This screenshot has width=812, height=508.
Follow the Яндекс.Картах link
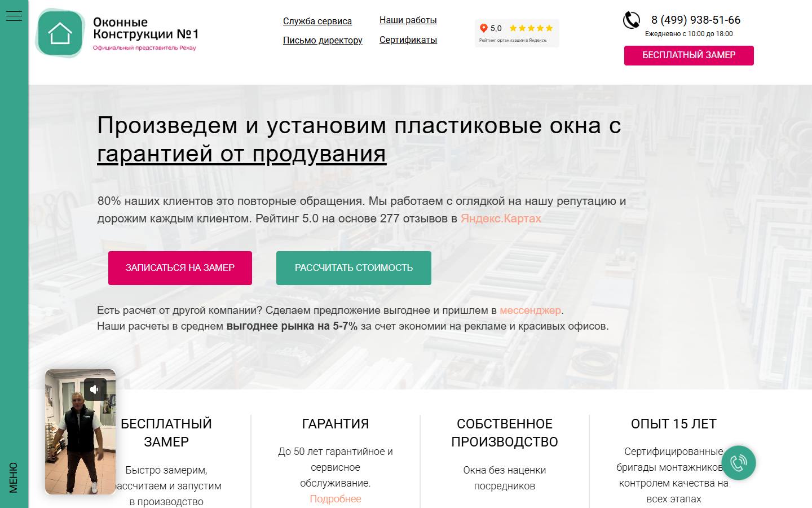tap(501, 218)
